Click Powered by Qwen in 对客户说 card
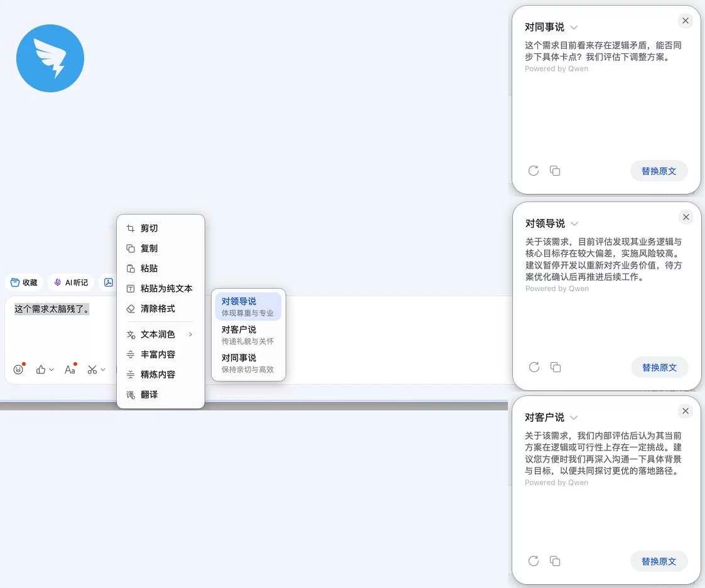Screen dimensions: 705x588 [556, 483]
